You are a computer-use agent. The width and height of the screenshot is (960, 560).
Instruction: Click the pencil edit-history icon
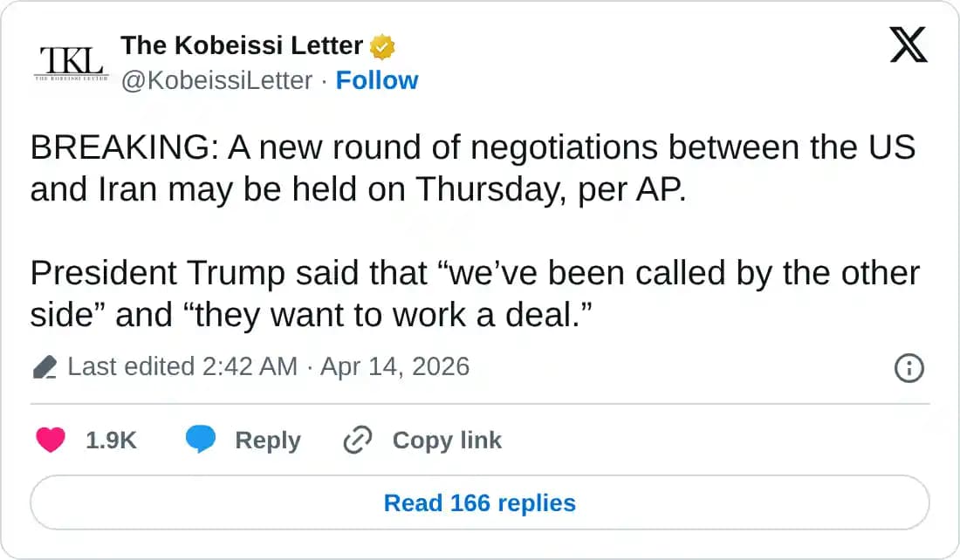[45, 367]
